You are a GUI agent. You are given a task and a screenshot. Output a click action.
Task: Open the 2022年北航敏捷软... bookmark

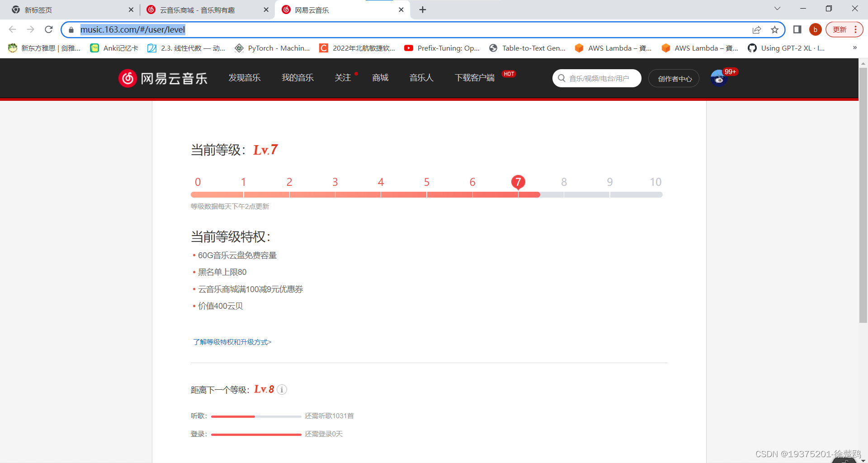point(357,48)
